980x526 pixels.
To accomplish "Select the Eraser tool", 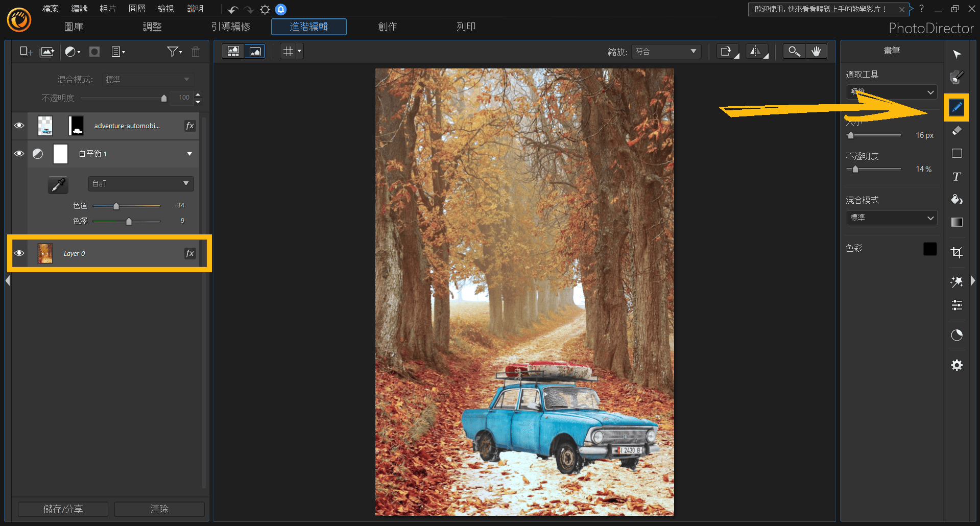I will [x=957, y=131].
